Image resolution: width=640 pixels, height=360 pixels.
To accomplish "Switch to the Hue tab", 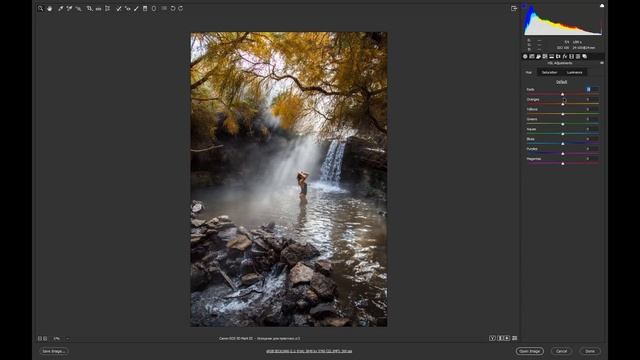I will pos(529,72).
